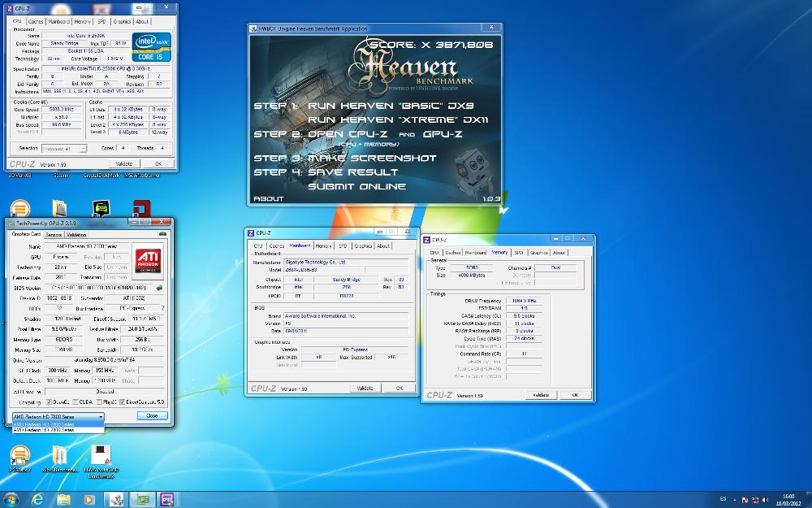Open the PCMark 7 desktop shortcut

(19, 459)
